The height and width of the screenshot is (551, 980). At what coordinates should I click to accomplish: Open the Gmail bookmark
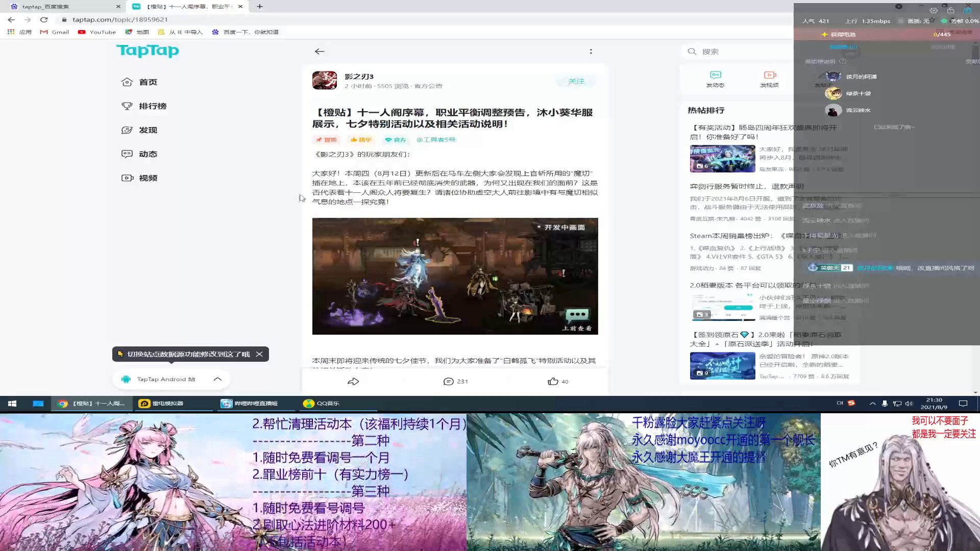point(55,32)
